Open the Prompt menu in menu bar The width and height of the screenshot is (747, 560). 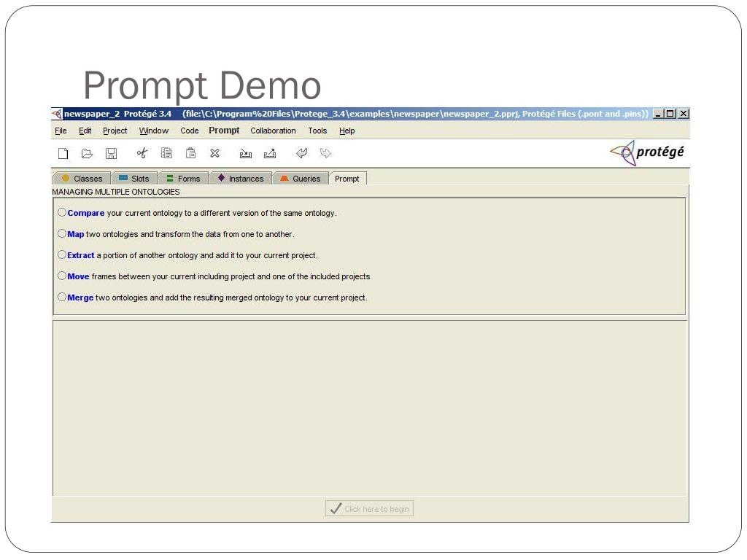pyautogui.click(x=224, y=131)
